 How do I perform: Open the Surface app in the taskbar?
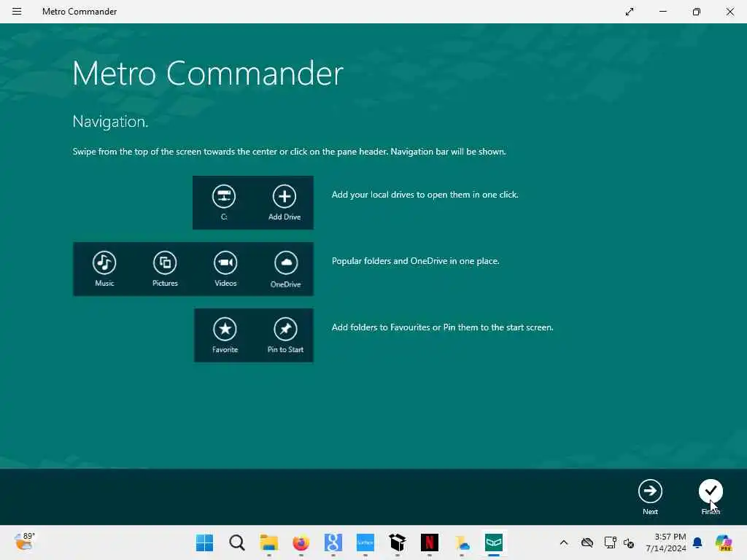click(x=365, y=542)
